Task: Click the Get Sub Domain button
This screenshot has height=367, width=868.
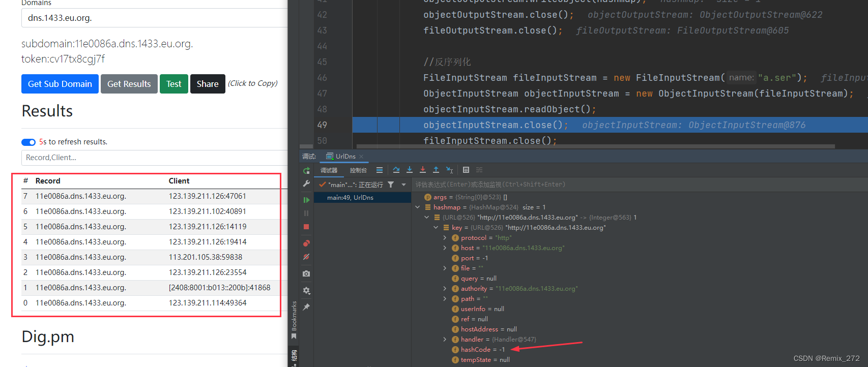Action: (x=60, y=84)
